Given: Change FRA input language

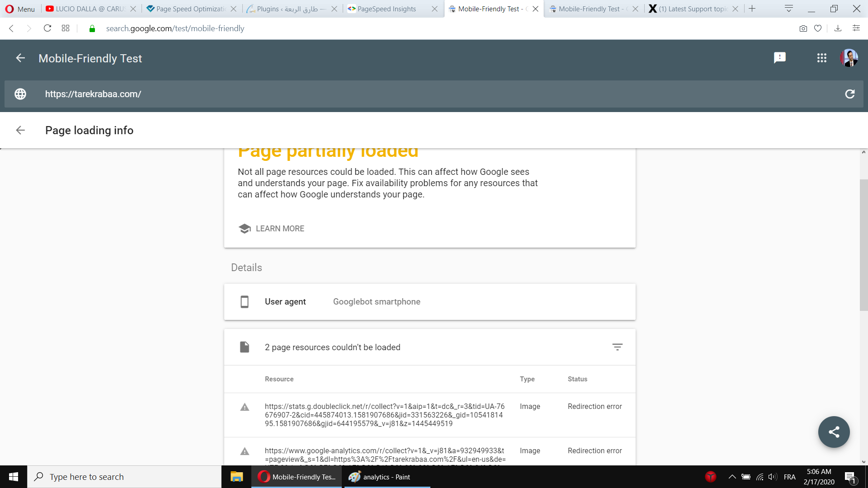Looking at the screenshot, I should (x=789, y=477).
